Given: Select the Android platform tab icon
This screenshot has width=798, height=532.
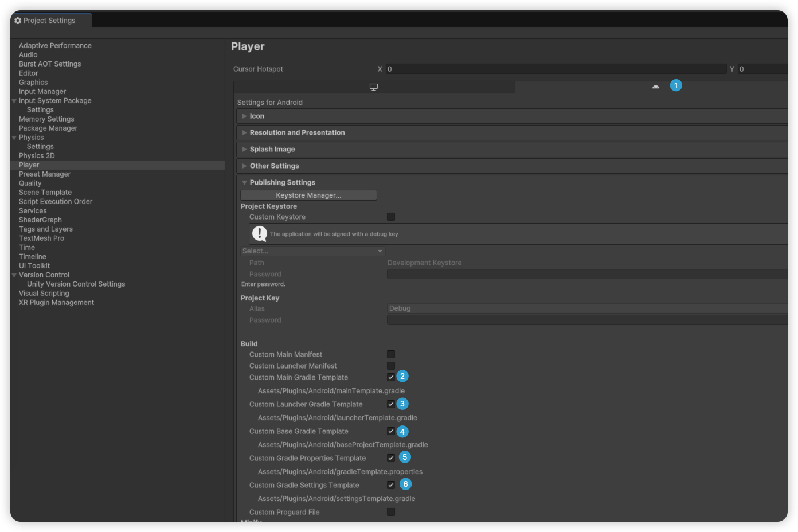Looking at the screenshot, I should coord(655,86).
